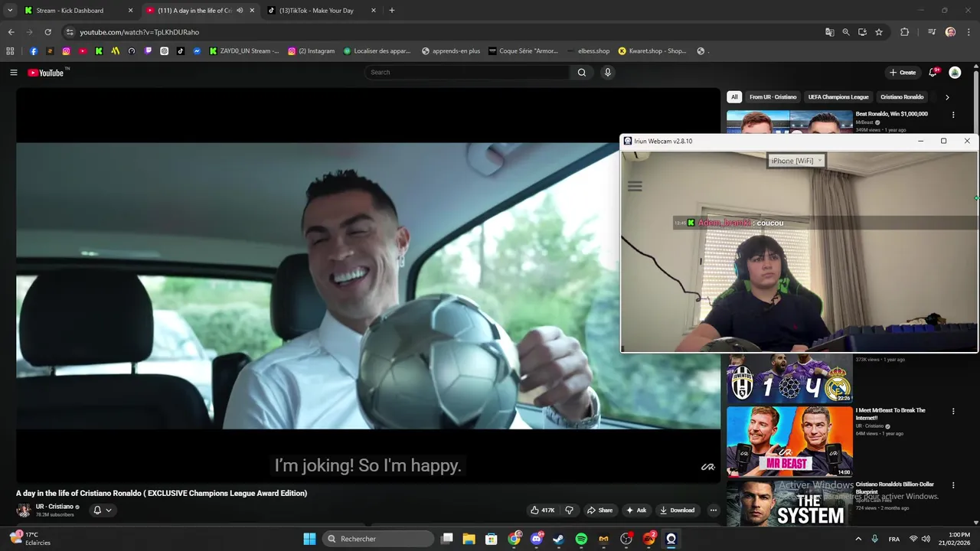Toggle notification bell for UR · Cristiano channel
980x551 pixels.
(x=102, y=510)
